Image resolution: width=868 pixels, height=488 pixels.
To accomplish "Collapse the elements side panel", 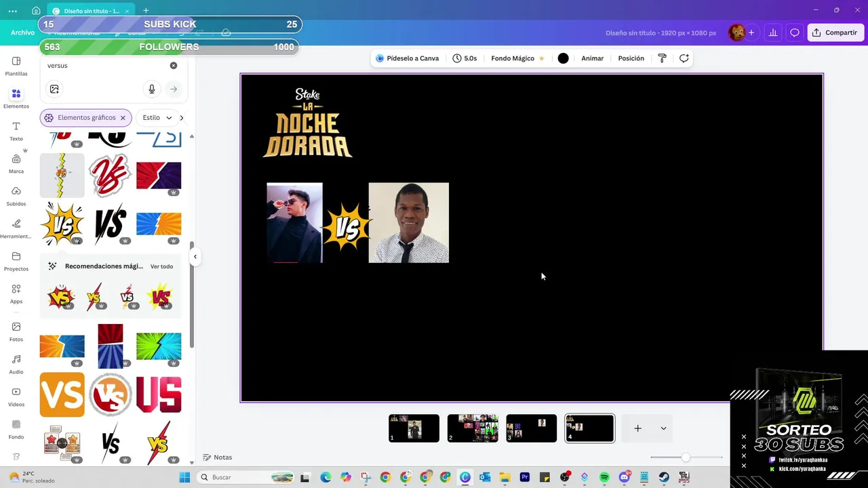I will tap(195, 256).
